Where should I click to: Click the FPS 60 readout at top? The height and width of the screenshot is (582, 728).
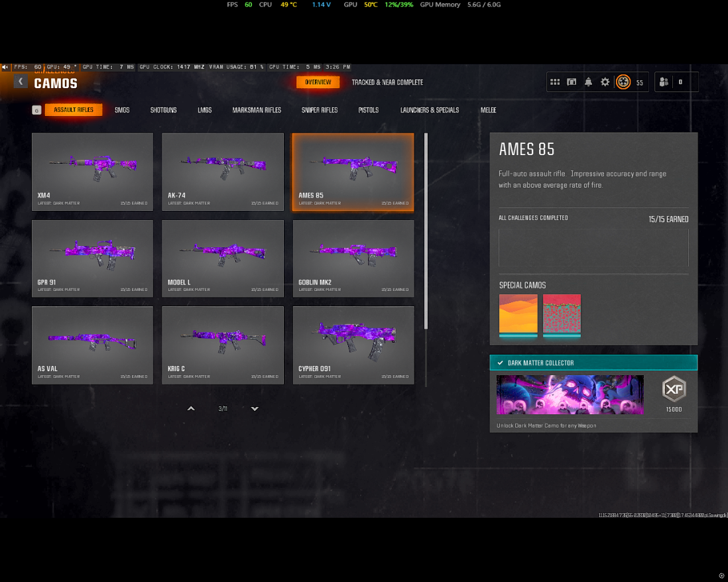[239, 5]
